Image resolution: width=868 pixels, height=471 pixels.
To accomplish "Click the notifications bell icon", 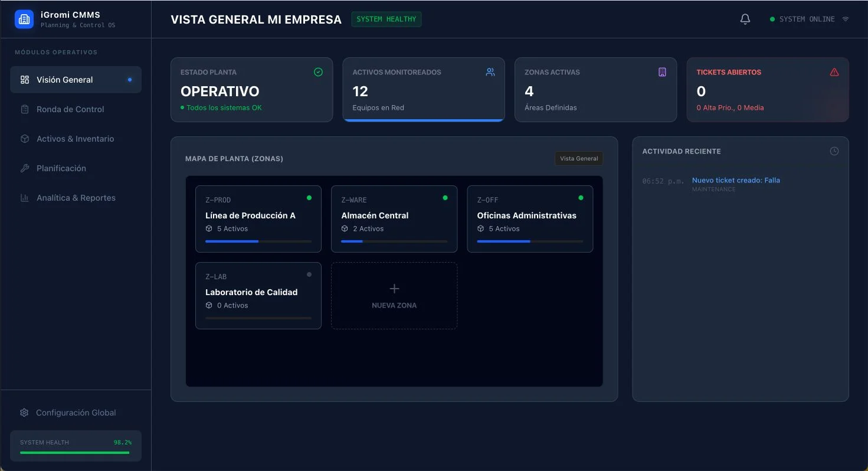I will [745, 18].
